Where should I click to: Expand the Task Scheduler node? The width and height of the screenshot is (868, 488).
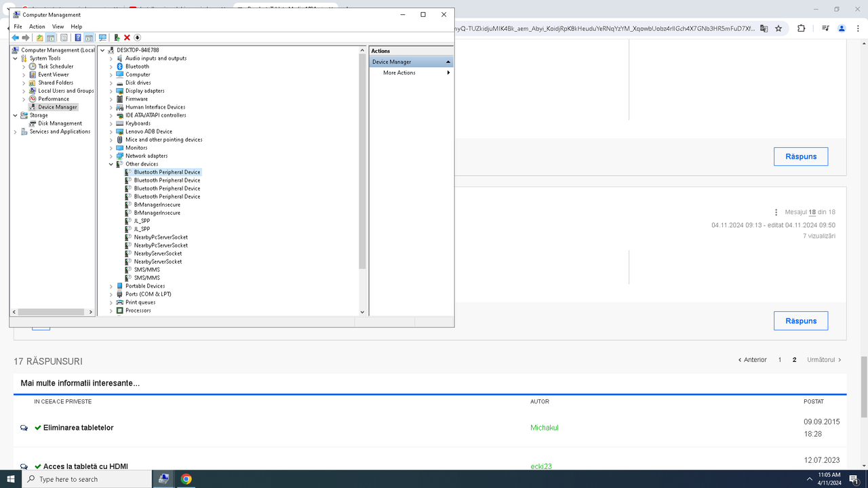click(24, 66)
